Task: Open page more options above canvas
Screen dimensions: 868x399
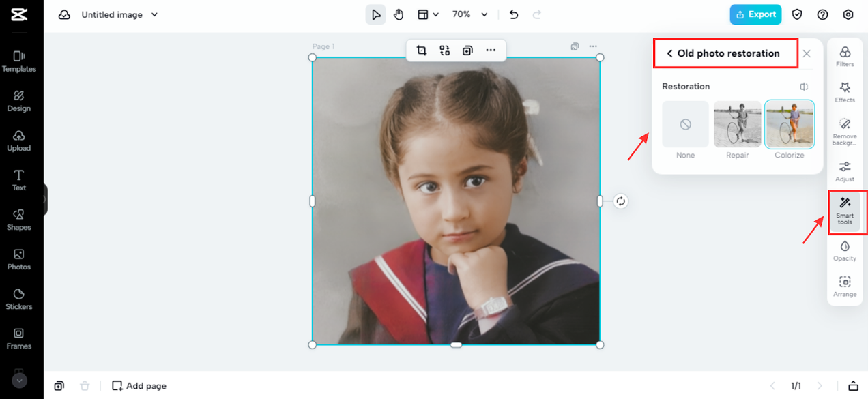Action: [593, 46]
